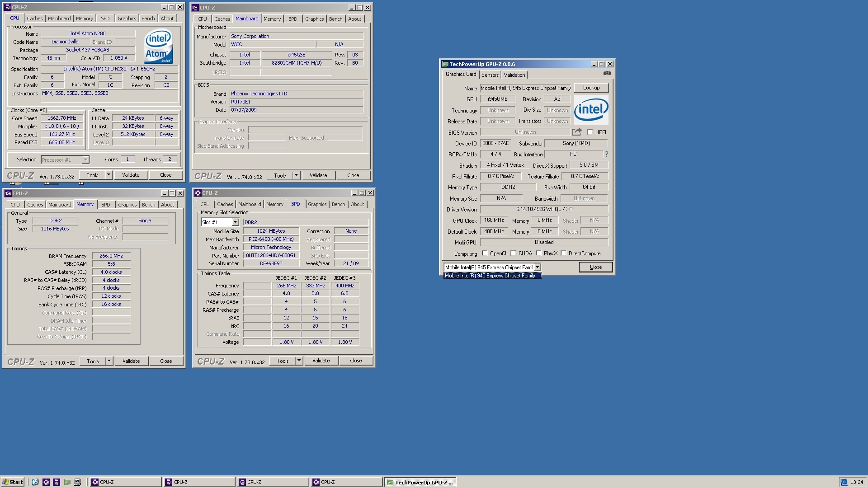Click the BIOS export arrow icon in GPU-Z
Image resolution: width=868 pixels, height=488 pixels.
[577, 132]
